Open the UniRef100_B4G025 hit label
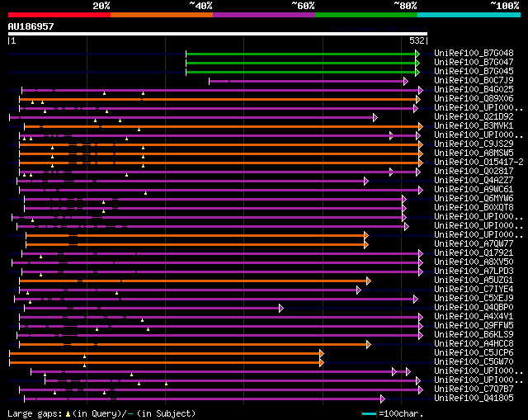This screenshot has width=528, height=420. [474, 89]
